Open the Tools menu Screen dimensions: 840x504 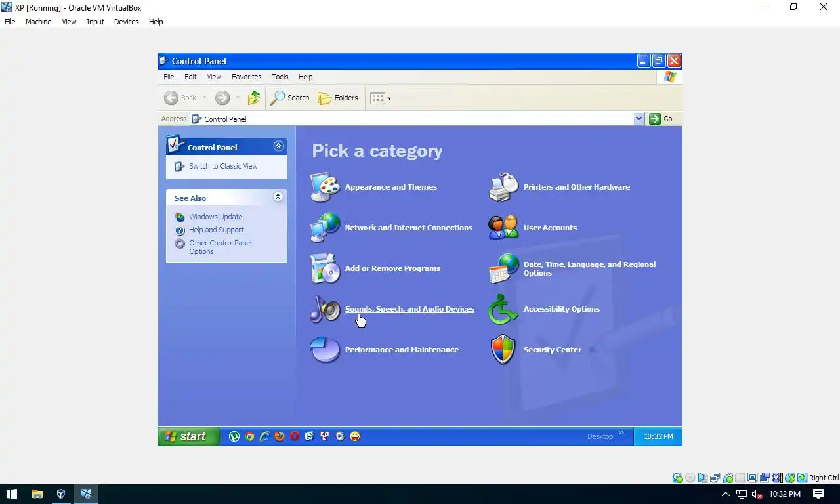[280, 77]
